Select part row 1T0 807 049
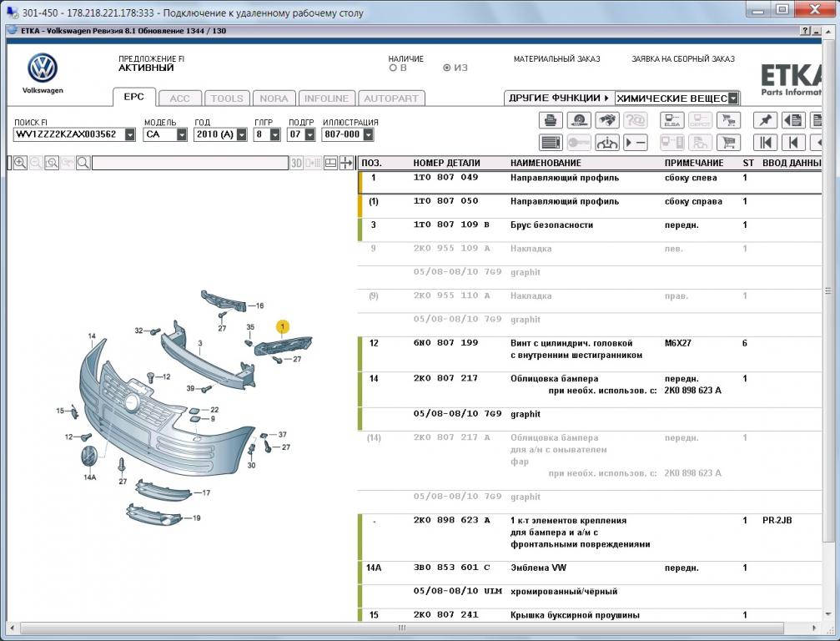The width and height of the screenshot is (840, 641). 589,182
